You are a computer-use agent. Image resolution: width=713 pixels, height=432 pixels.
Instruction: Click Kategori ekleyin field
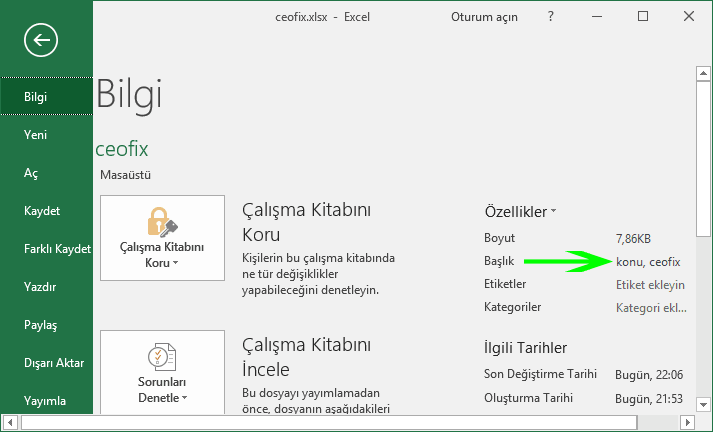point(651,308)
